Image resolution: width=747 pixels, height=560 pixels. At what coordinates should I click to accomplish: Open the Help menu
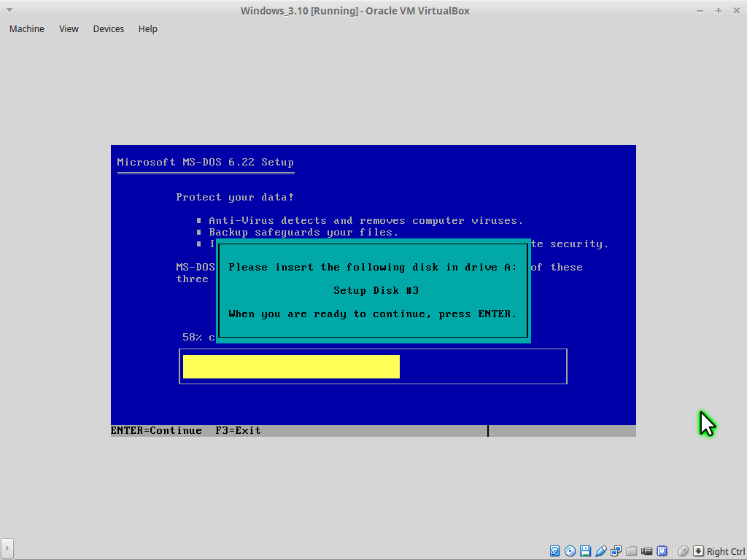(x=147, y=29)
